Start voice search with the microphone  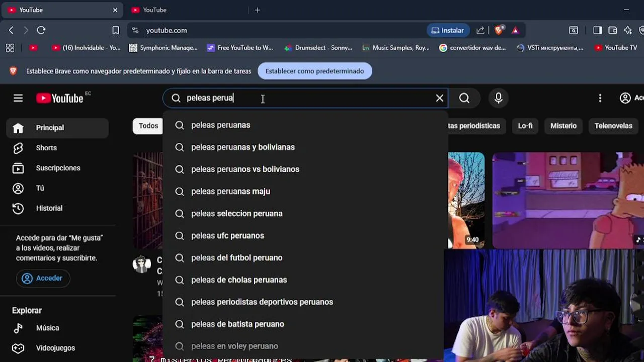coord(499,98)
